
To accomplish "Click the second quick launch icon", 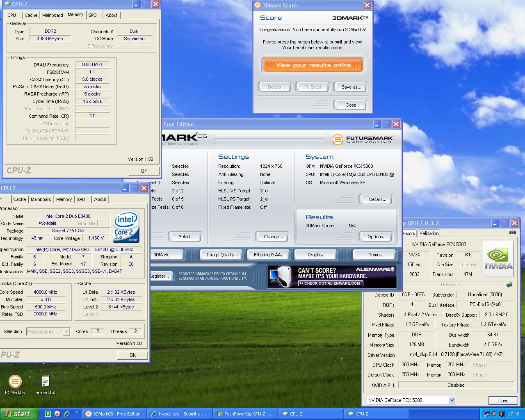I will pyautogui.click(x=57, y=414).
